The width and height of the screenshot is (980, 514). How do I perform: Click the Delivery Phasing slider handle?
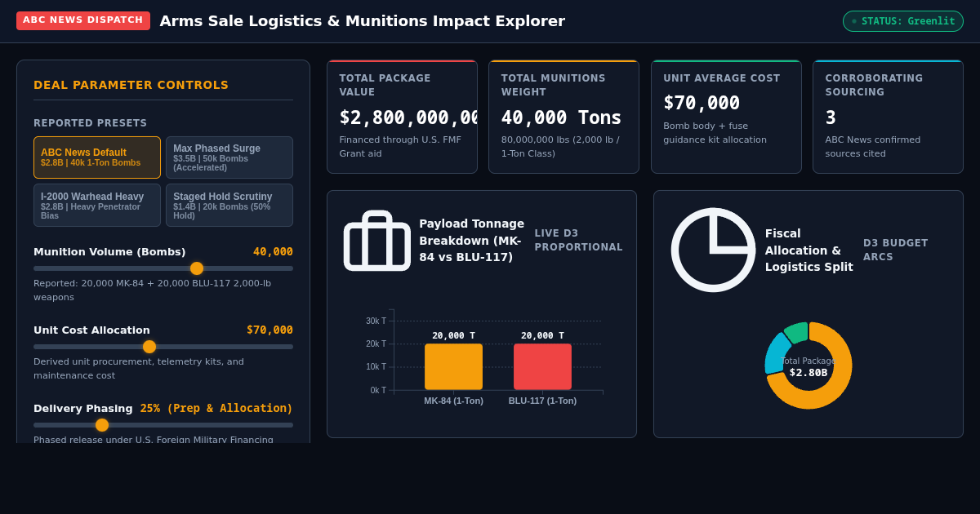[x=102, y=425]
